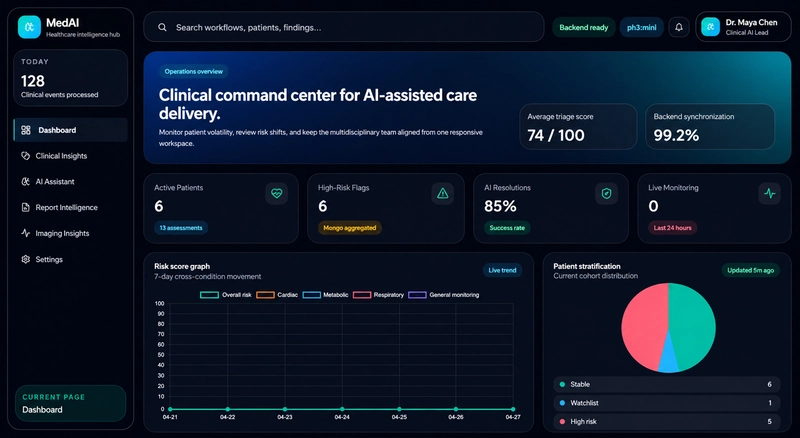Click the Updated 5m ago badge

[751, 270]
